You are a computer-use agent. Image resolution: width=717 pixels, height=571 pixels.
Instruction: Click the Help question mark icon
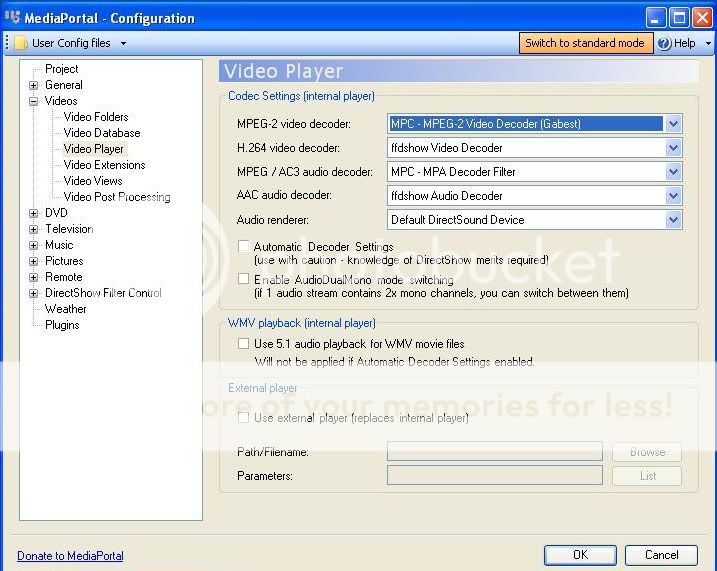(664, 43)
